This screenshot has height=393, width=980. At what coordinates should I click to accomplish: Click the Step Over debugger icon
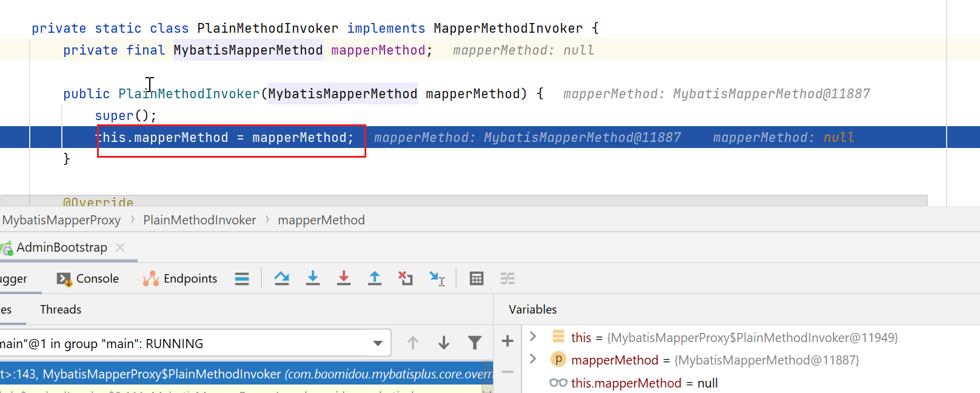click(281, 278)
